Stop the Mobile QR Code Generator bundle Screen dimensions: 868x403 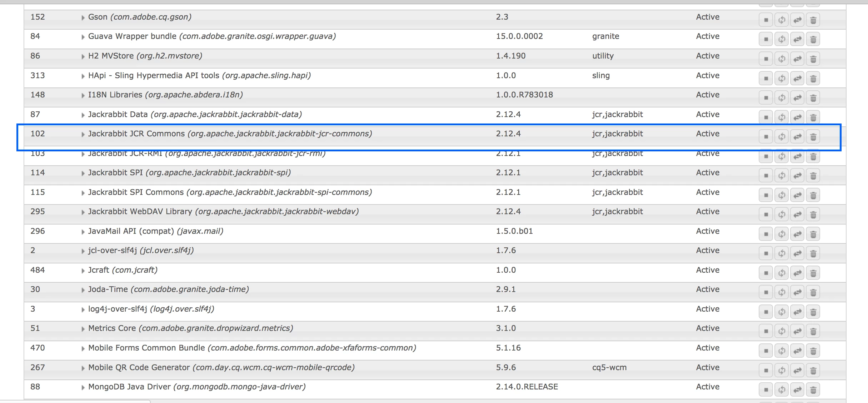point(765,371)
